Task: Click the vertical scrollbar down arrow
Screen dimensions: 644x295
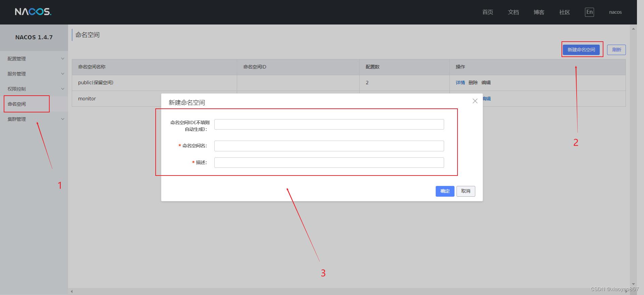Action: 633,284
